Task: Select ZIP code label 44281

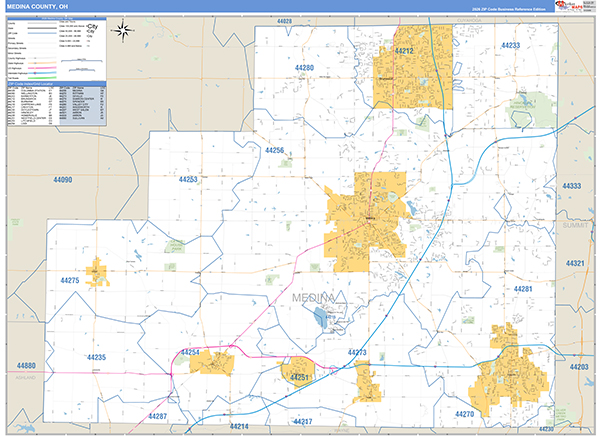Action: [x=523, y=289]
